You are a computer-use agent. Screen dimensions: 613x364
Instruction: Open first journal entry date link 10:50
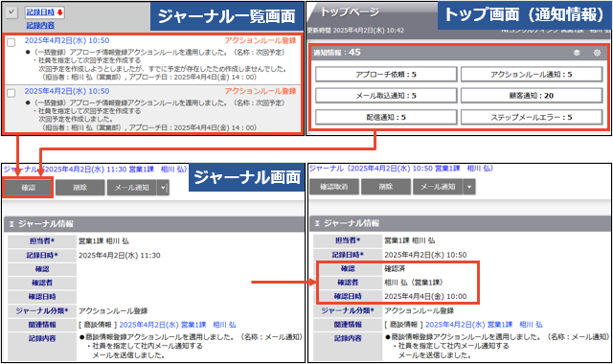tap(67, 40)
